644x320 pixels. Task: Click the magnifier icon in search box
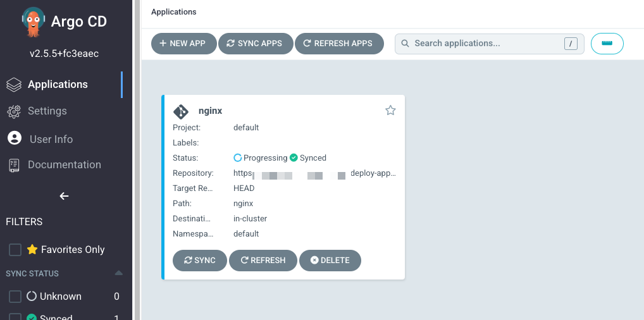coord(405,44)
